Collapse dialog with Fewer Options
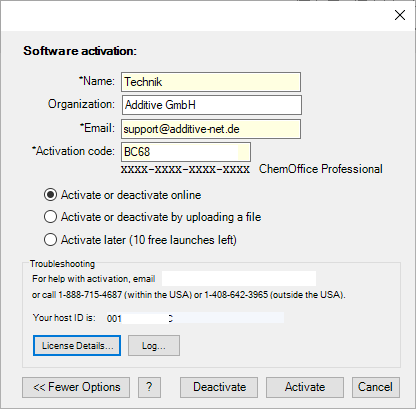 (x=76, y=387)
